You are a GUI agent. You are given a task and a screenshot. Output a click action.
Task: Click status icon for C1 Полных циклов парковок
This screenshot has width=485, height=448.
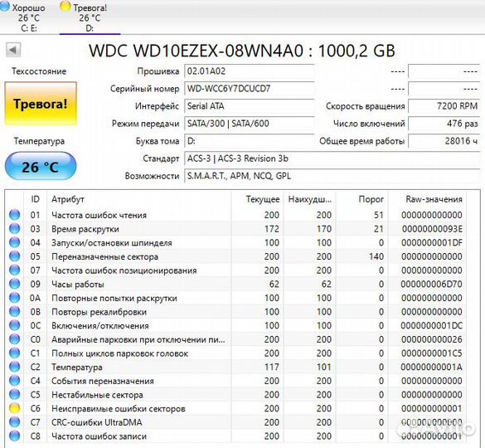15,353
